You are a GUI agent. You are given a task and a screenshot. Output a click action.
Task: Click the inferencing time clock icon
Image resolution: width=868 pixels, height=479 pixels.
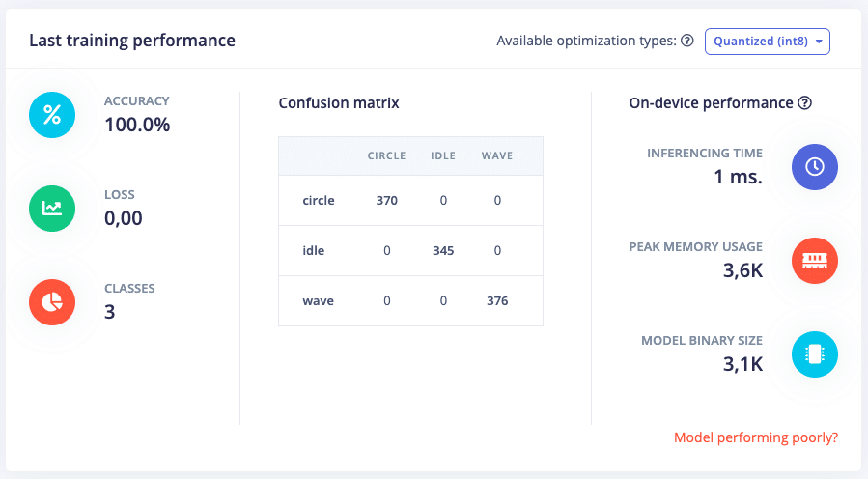(814, 167)
